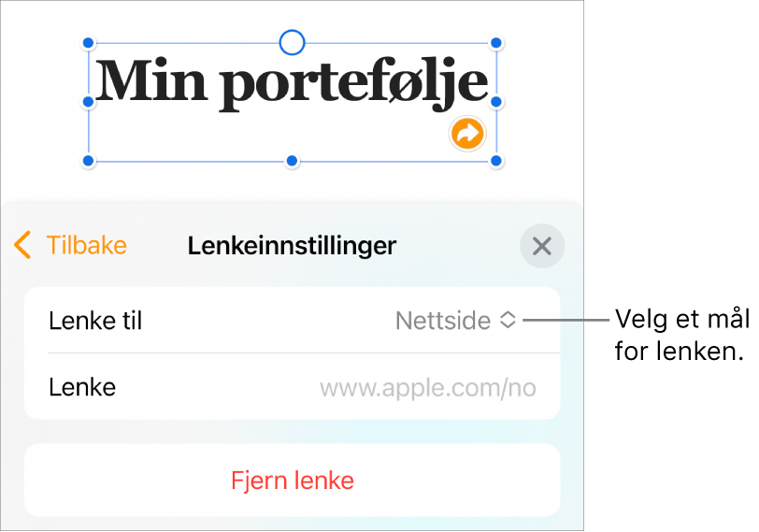
Task: Click the Lenke til row label
Action: (95, 321)
